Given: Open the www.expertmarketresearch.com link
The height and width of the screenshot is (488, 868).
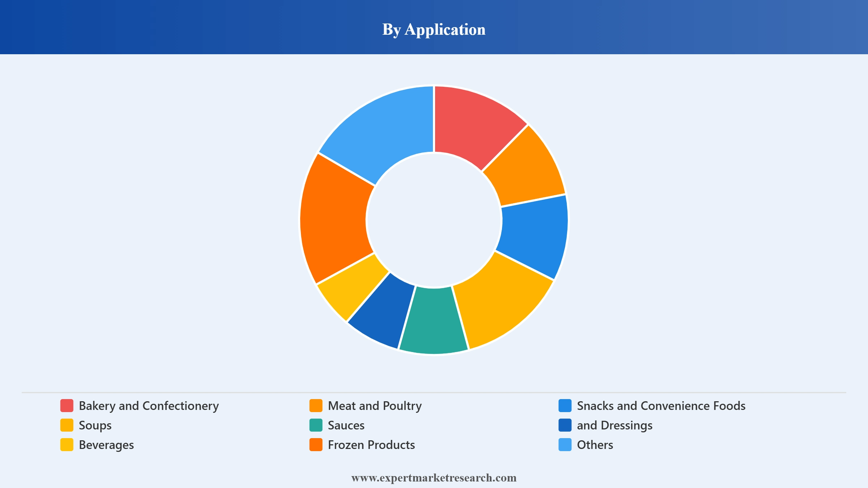Looking at the screenshot, I should 434,478.
